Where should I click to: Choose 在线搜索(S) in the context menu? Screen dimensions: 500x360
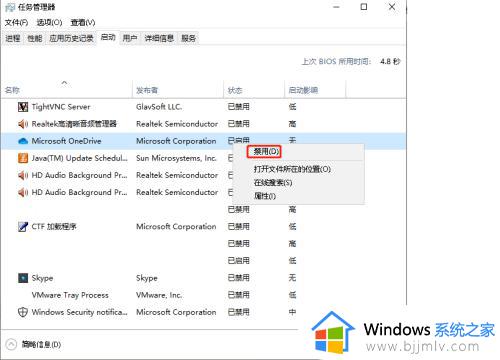(273, 183)
